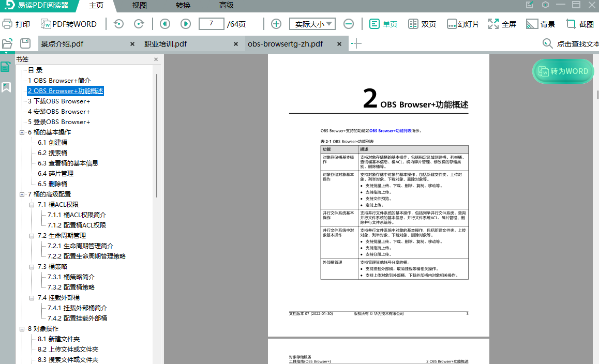The image size is (599, 364).
Task: Select bookmark 7.2.2 配置生命周期管理策略
Action: point(87,256)
